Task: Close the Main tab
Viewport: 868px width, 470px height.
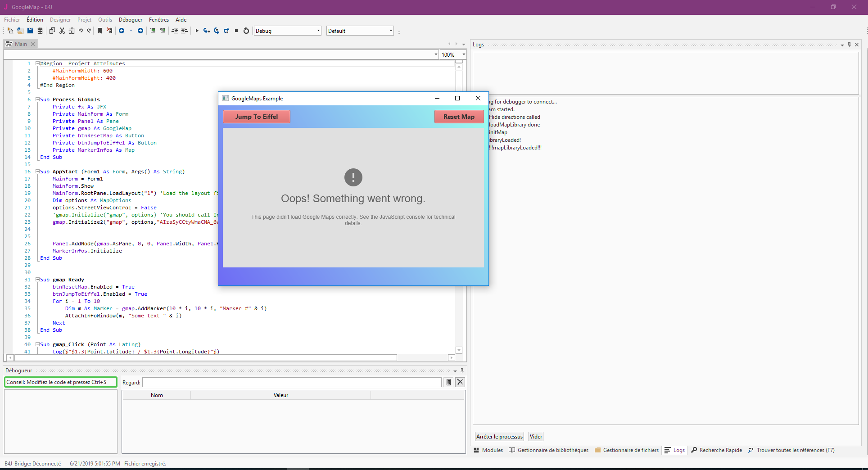Action: (x=33, y=44)
